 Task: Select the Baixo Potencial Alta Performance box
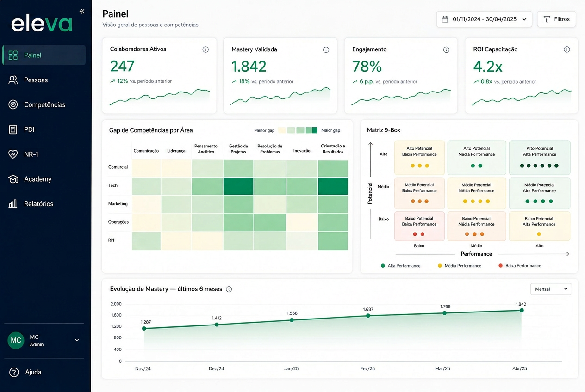tap(540, 227)
